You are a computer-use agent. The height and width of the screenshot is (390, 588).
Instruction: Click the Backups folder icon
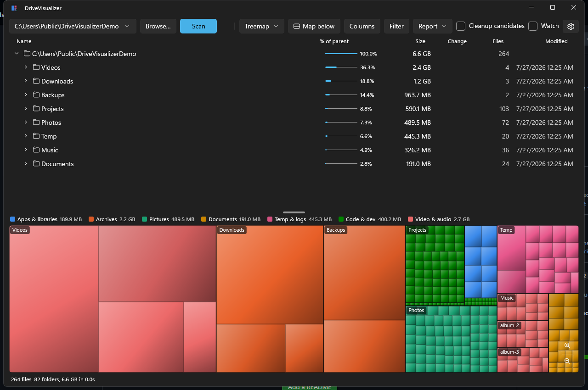coord(36,95)
